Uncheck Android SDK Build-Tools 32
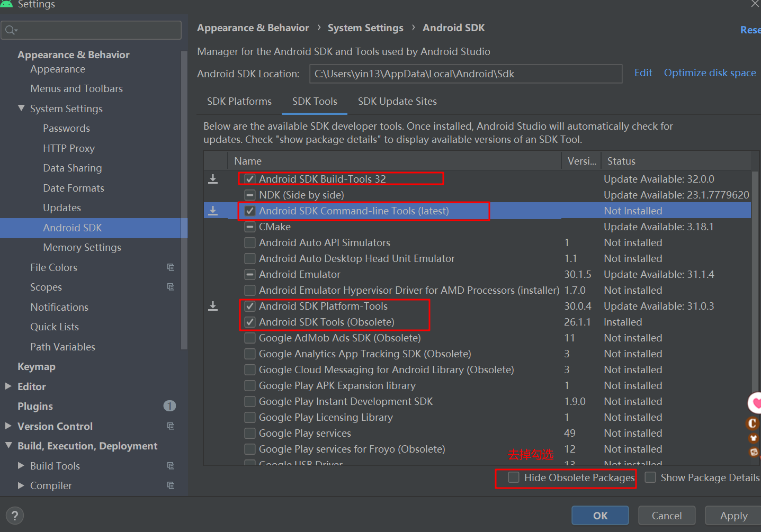Screen dimensions: 761x532 pyautogui.click(x=250, y=179)
